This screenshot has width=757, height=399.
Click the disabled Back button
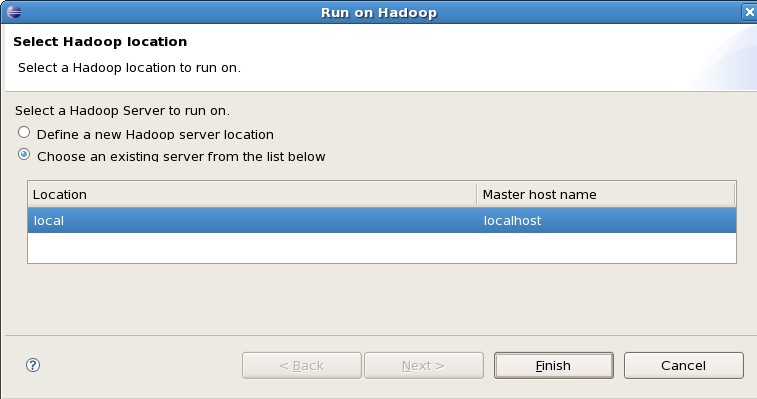click(302, 366)
